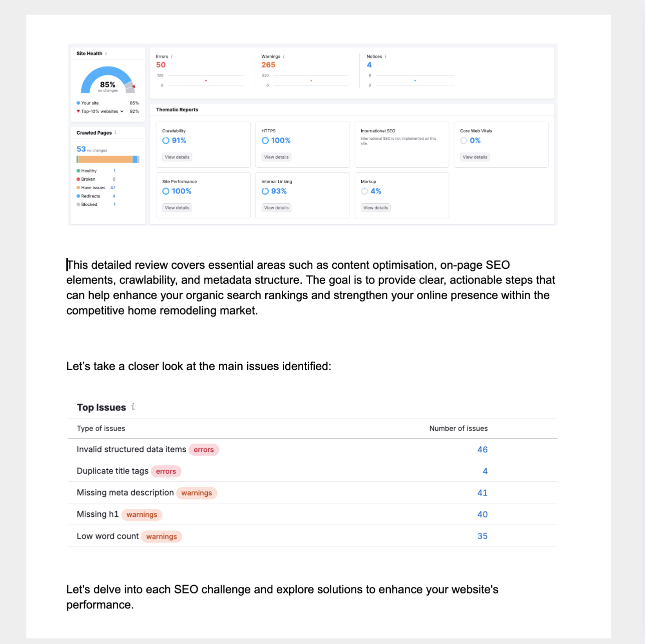Click the Top Issues info icon
This screenshot has width=645, height=644.
coord(133,407)
